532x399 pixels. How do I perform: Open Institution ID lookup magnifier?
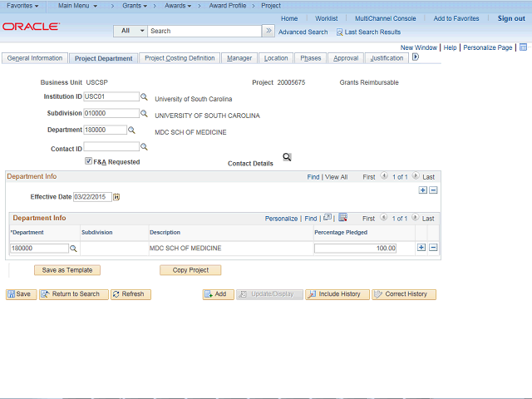coord(144,97)
